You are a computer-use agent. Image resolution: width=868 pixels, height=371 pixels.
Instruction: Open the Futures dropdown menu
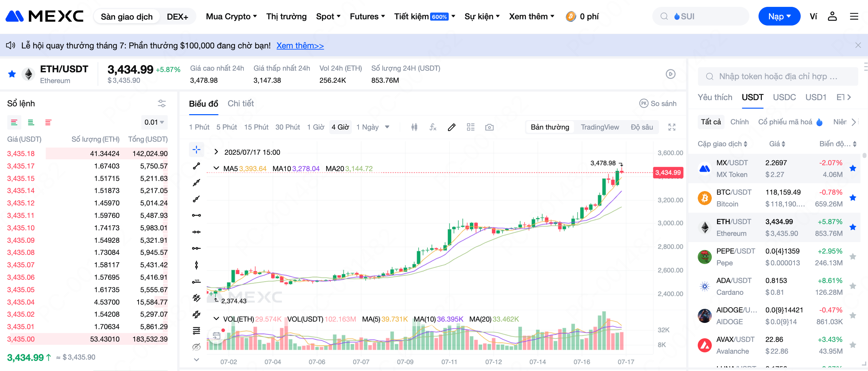(x=367, y=16)
